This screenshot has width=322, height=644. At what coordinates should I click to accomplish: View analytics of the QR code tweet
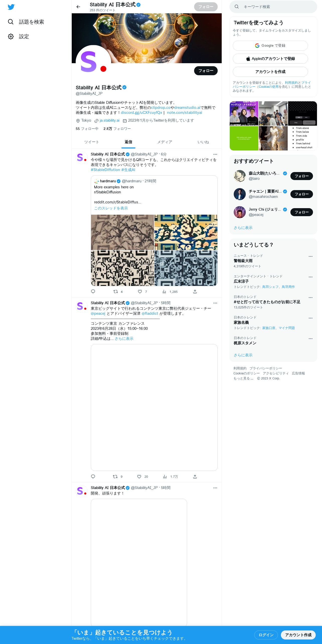coord(164,291)
